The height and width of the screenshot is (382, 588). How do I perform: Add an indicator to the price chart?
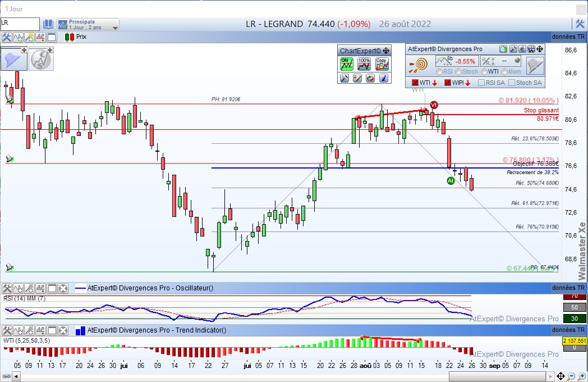pos(18,37)
